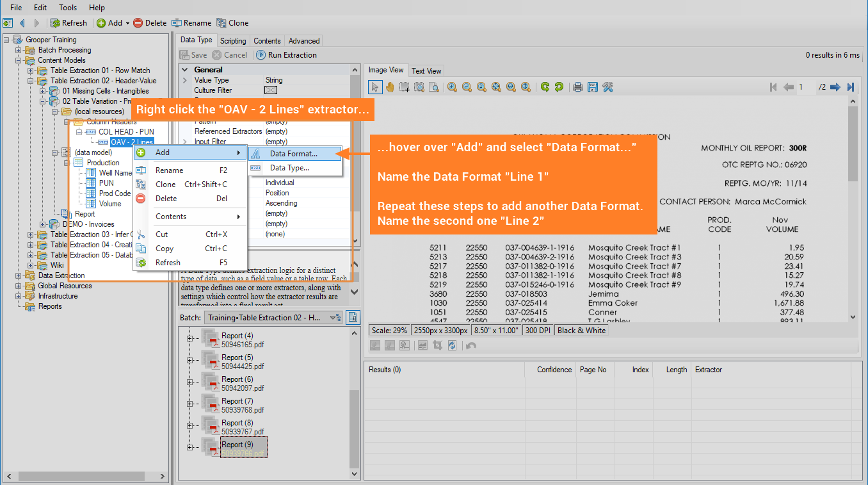Viewport: 868px width, 485px height.
Task: Click the print icon in image toolbar
Action: (578, 87)
